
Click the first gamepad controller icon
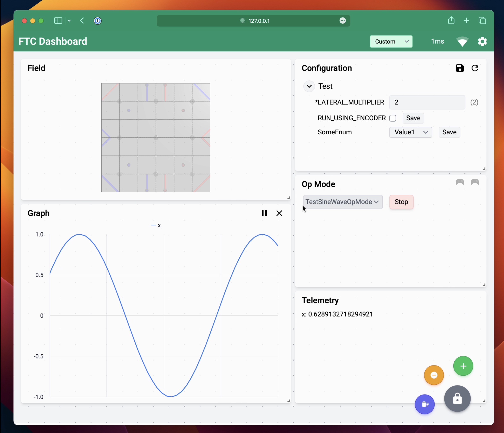(x=460, y=182)
